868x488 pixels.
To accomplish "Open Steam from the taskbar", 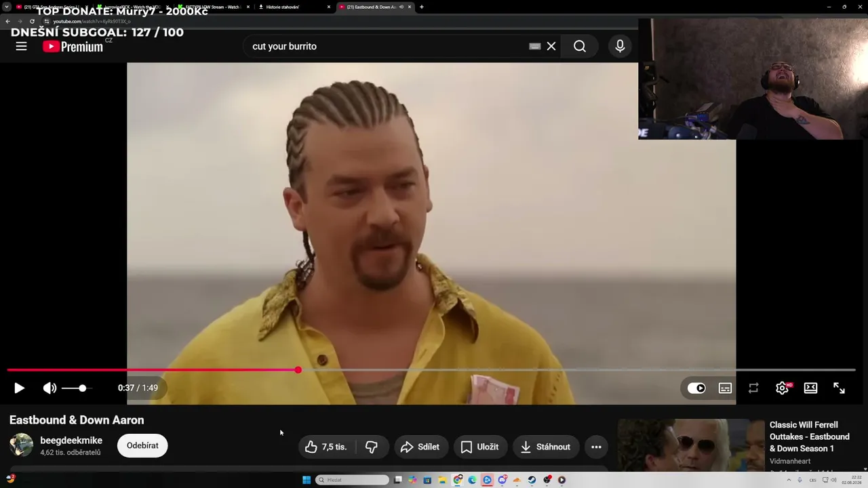I will pyautogui.click(x=532, y=480).
